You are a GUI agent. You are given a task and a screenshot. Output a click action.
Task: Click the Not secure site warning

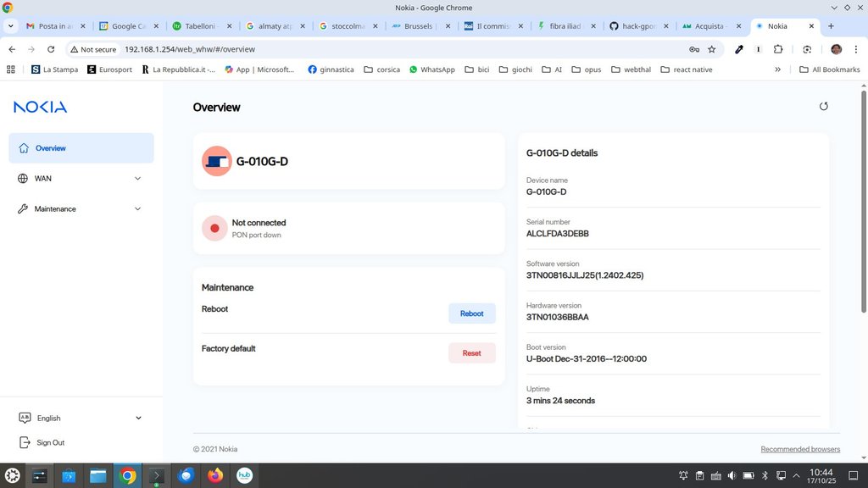[93, 49]
